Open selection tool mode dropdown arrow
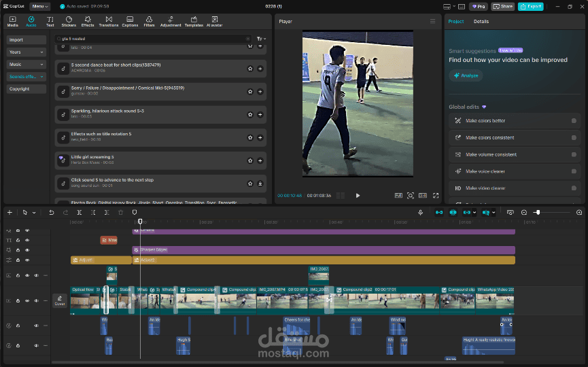This screenshot has height=367, width=588. (x=34, y=213)
